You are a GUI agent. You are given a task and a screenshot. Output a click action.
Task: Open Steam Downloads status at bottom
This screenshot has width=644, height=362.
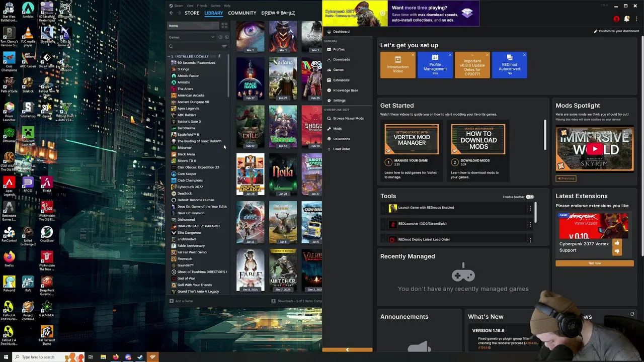tap(297, 301)
